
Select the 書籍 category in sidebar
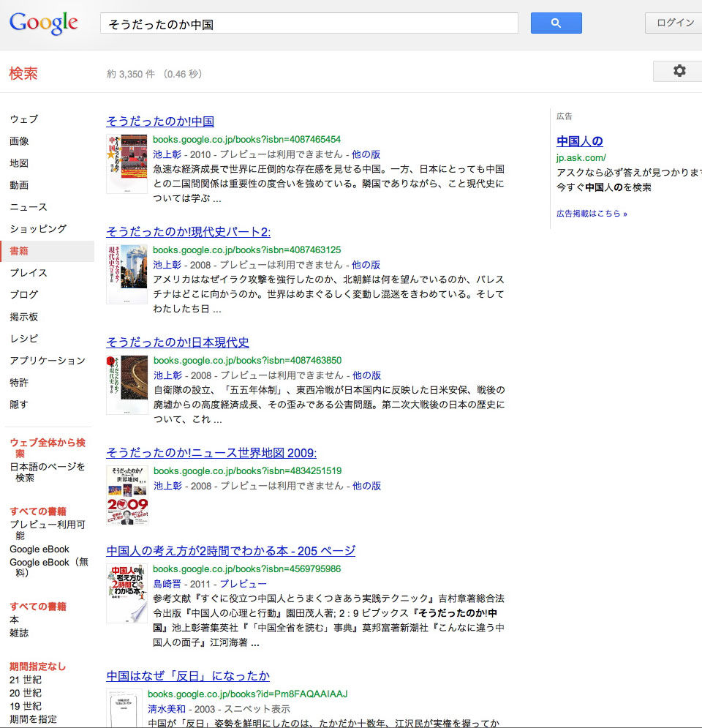tap(48, 251)
